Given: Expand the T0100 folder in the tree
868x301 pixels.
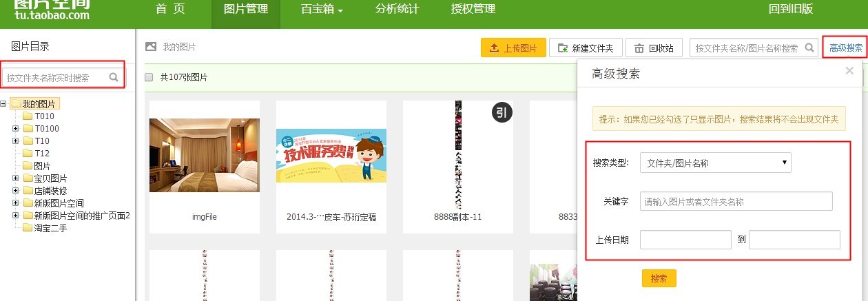Looking at the screenshot, I should coord(15,129).
